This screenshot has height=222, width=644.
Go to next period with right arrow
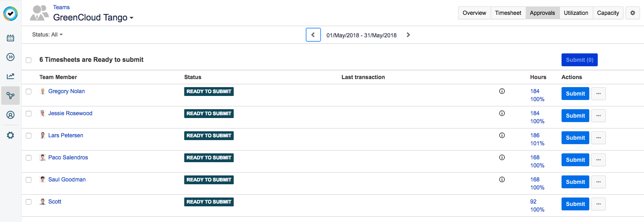[408, 35]
